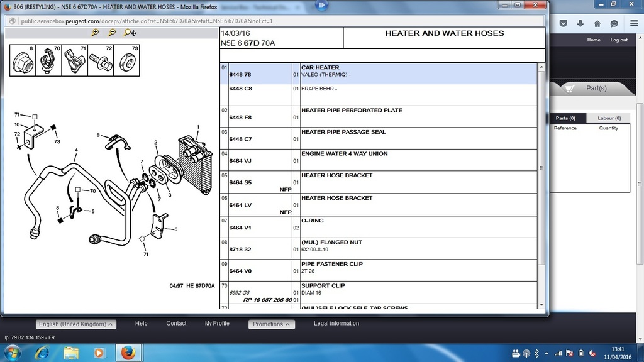Click the parts table scroll up arrow
Viewport: 644px width, 362px height.
point(541,67)
